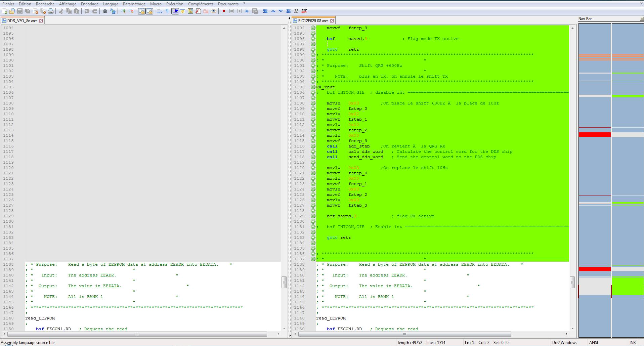Run the ABC spell check icon
Viewport: 644px width, 346px height.
[x=304, y=11]
